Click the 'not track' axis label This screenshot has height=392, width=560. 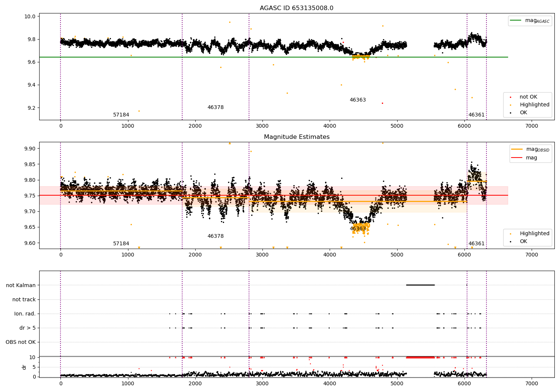(24, 299)
